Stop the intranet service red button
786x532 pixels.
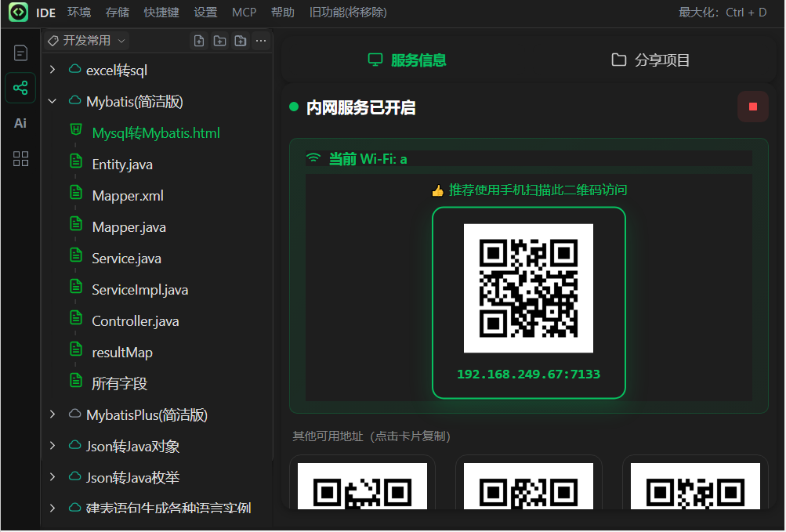(752, 107)
